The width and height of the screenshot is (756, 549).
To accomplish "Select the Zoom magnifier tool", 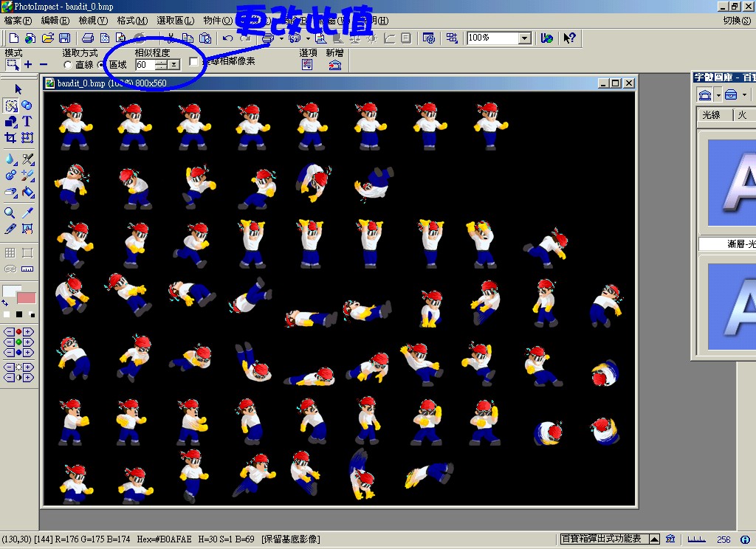I will pos(10,213).
